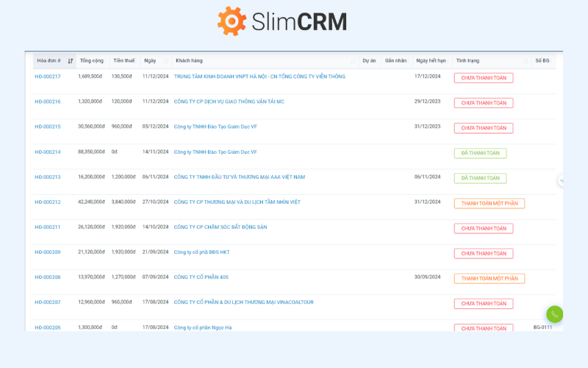Select total amount 88,350,000đ
Screen dimensions: 588x368
(91, 152)
